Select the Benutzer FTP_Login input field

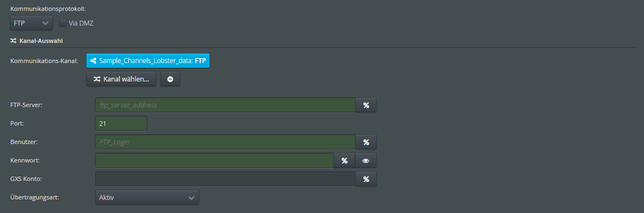point(225,142)
